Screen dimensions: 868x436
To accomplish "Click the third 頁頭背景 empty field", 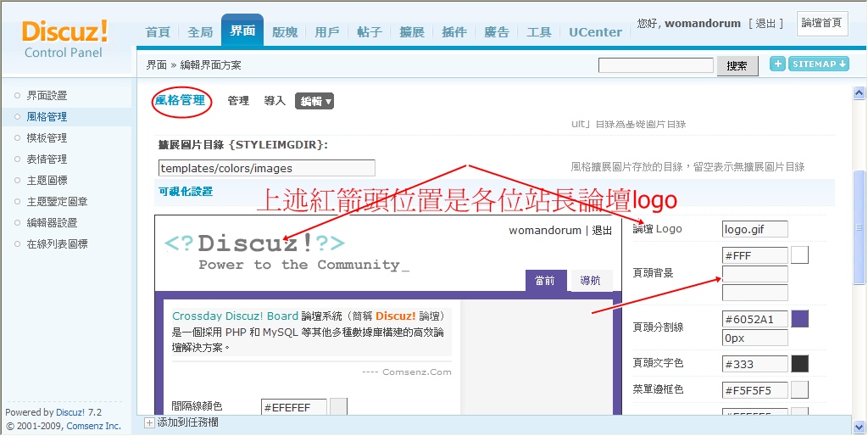I will (755, 293).
